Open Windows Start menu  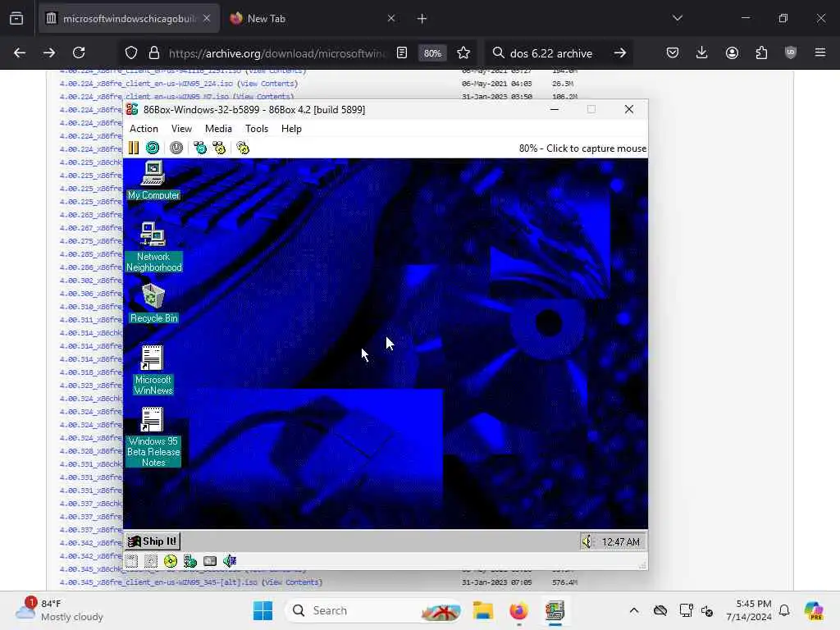pyautogui.click(x=262, y=610)
